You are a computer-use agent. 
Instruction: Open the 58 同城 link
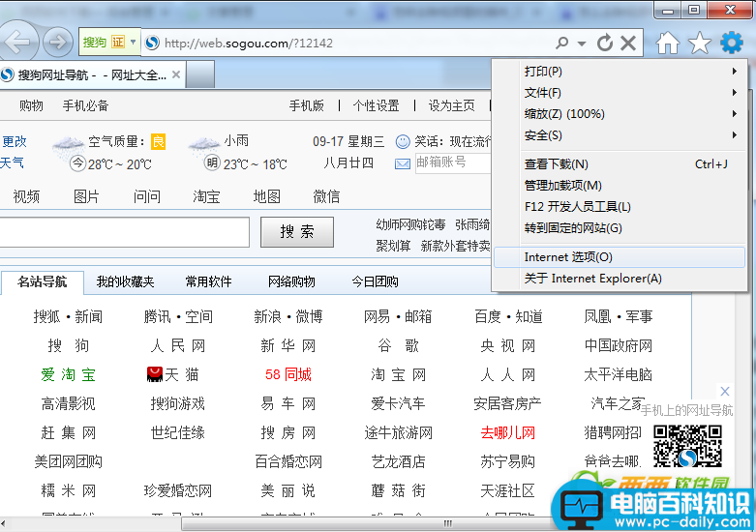tap(288, 374)
